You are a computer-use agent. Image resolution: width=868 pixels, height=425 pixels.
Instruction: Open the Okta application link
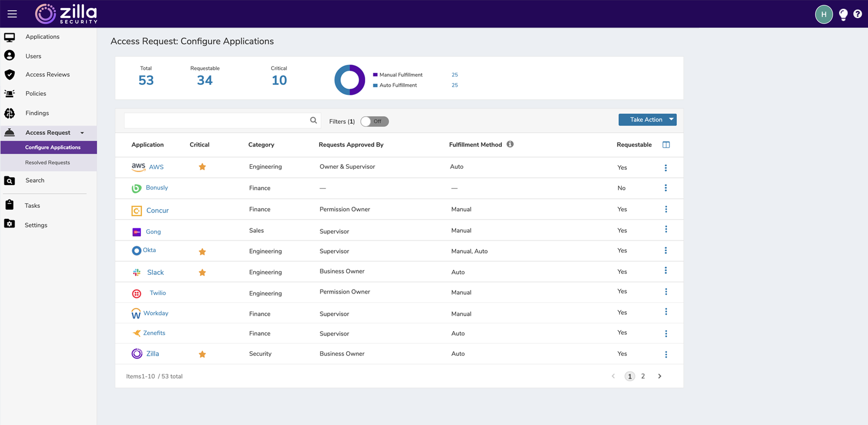click(x=149, y=250)
